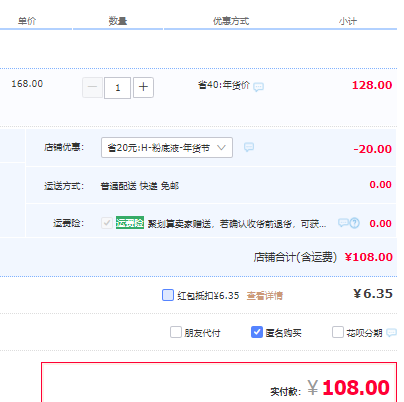Open the 查看详情 link
The width and height of the screenshot is (404, 402).
click(x=265, y=295)
